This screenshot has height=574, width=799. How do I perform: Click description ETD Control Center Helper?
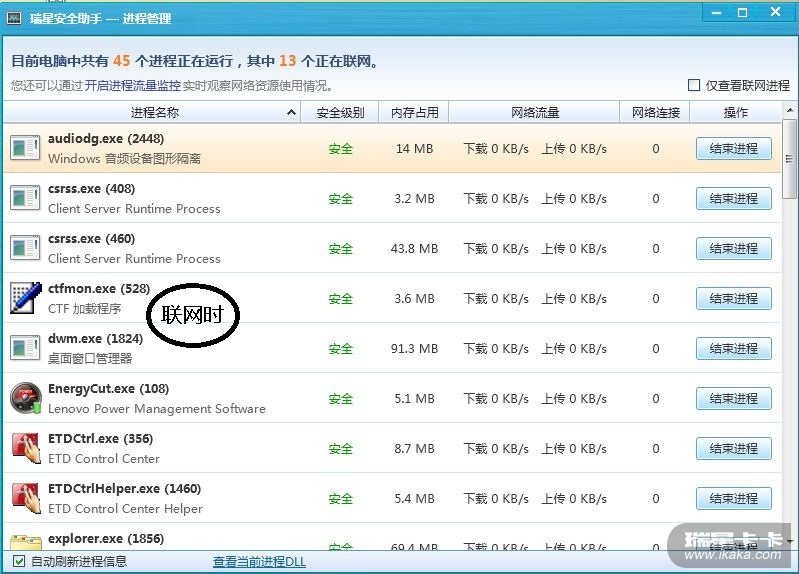(125, 509)
